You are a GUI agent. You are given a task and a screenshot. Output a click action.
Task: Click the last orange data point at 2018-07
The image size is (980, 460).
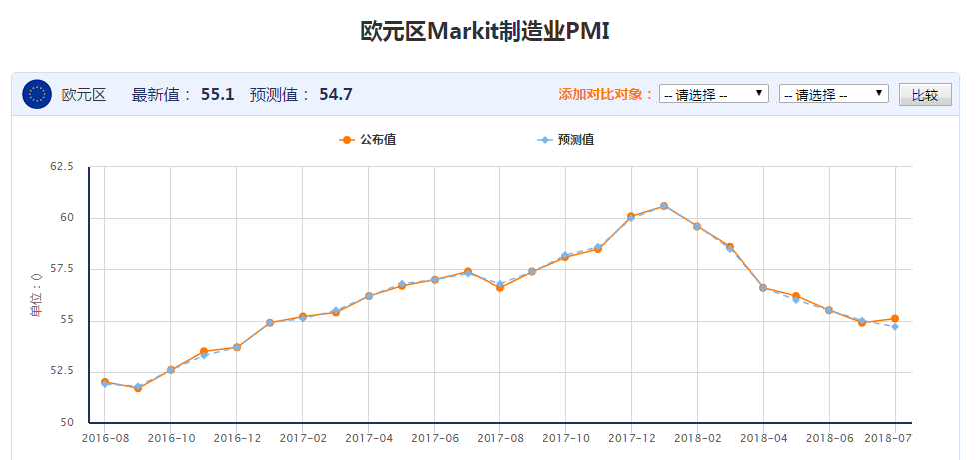point(895,319)
